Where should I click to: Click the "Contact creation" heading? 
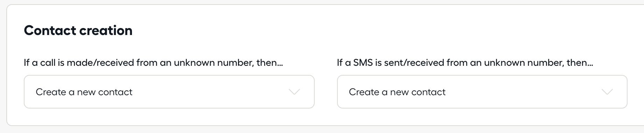point(78,31)
